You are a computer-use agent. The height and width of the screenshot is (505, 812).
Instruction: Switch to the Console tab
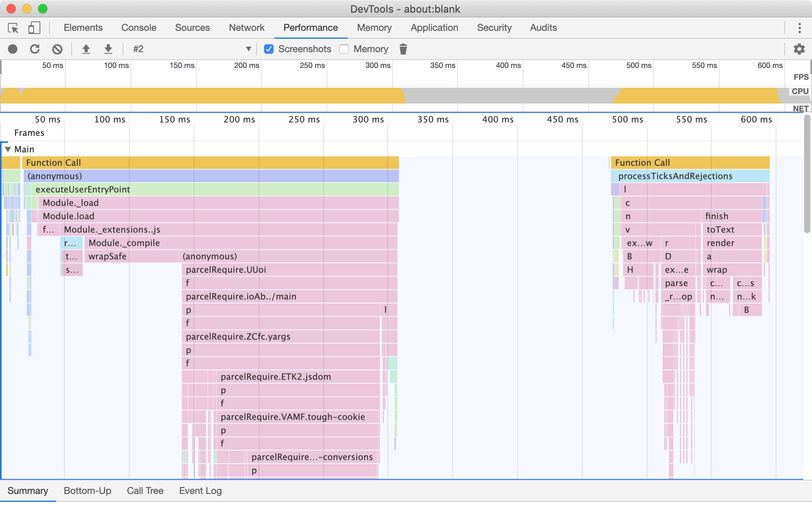(139, 28)
